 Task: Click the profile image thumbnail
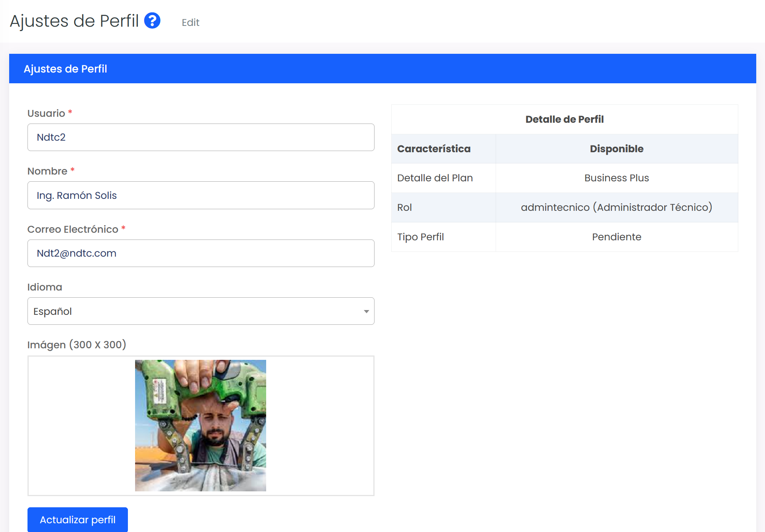coord(200,426)
